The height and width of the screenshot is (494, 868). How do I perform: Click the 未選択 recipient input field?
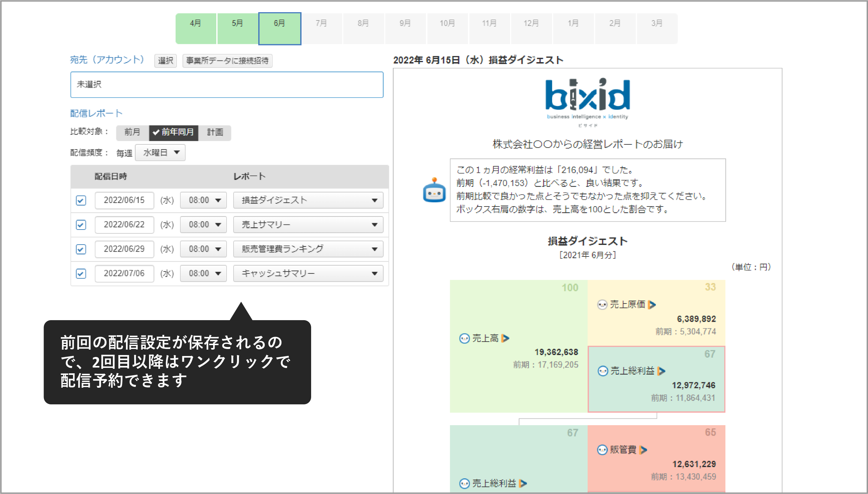[x=227, y=85]
